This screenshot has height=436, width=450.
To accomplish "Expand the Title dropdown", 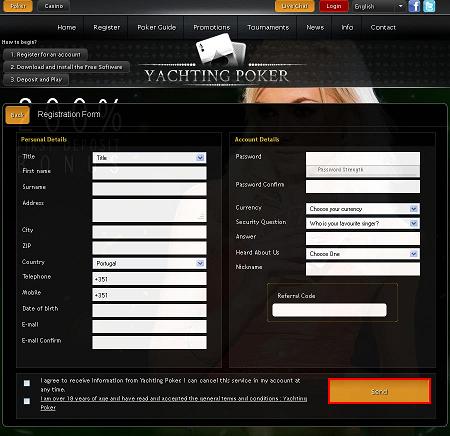I will coord(149,158).
